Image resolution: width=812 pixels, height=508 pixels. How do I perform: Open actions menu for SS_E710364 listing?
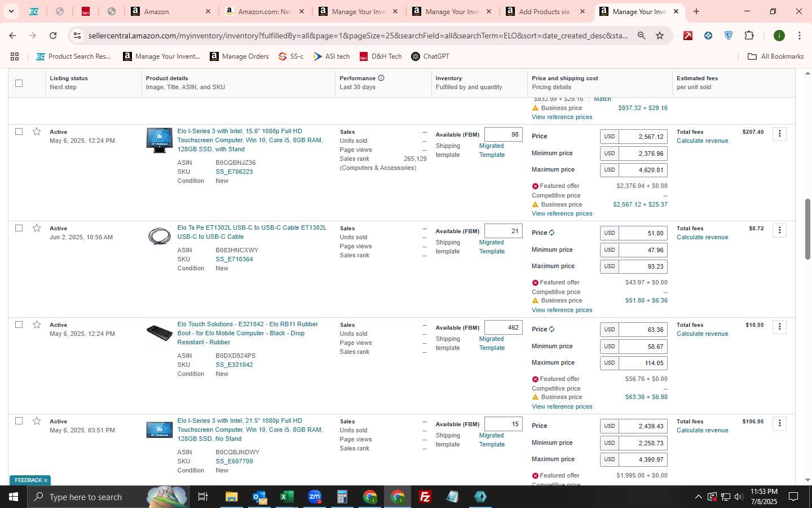tap(779, 230)
